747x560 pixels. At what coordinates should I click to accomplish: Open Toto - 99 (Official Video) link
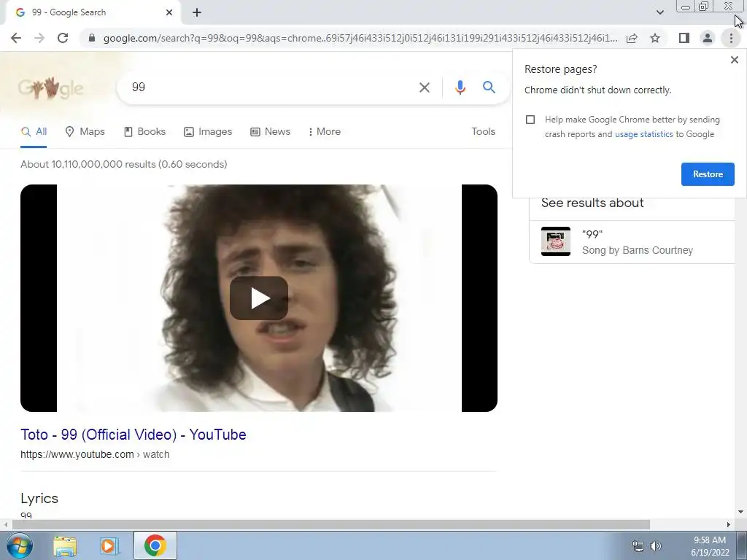coord(133,435)
